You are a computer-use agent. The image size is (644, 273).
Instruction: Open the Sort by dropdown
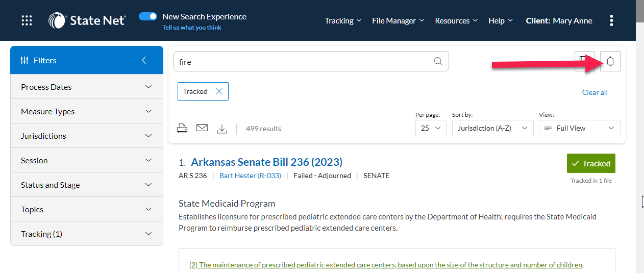492,128
